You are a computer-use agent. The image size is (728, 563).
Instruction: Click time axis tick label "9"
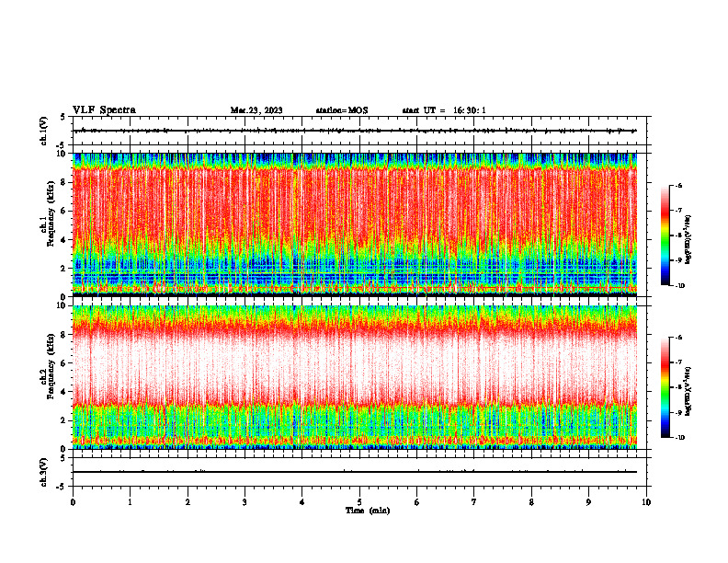tap(588, 502)
